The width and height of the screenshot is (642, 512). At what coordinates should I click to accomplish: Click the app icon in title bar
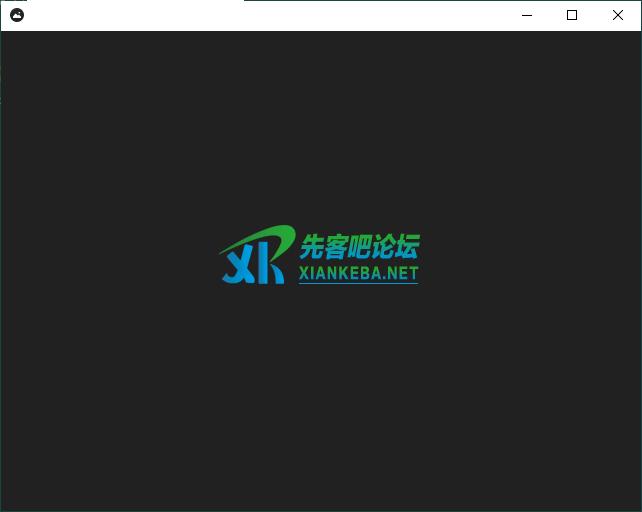pos(17,15)
